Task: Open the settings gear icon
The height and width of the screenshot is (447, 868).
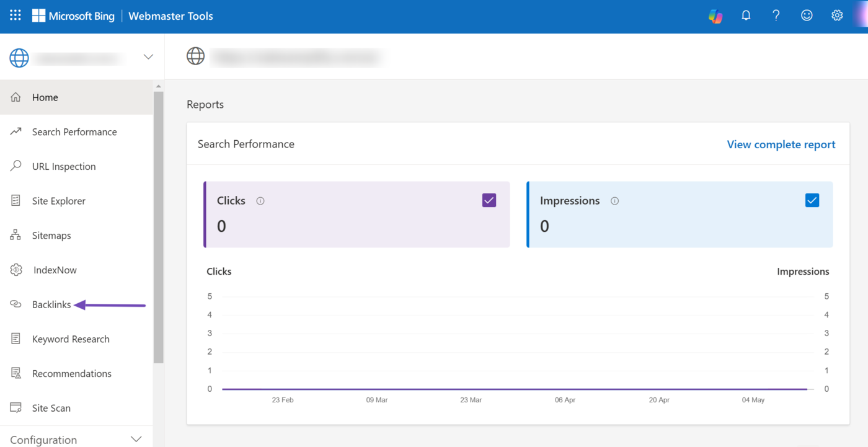Action: coord(837,15)
